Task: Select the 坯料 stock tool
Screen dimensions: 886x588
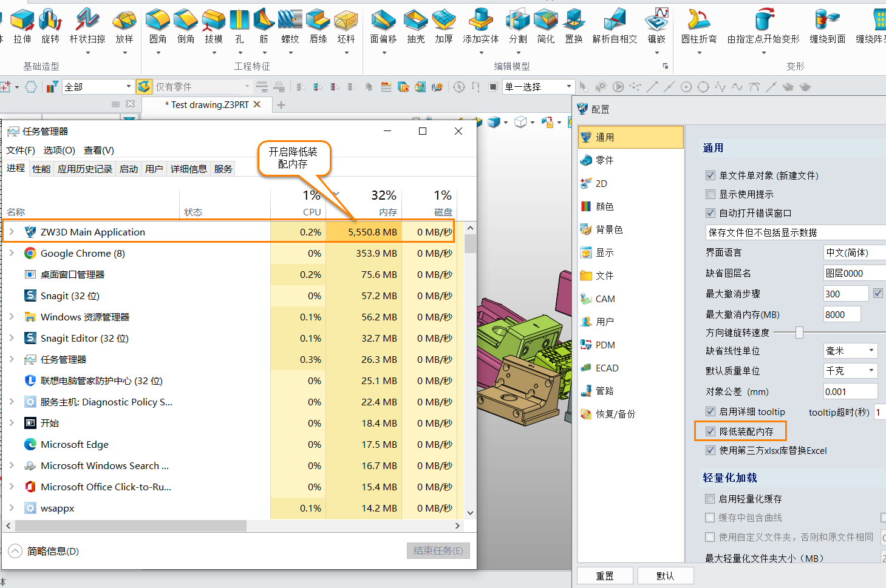Action: (x=346, y=26)
